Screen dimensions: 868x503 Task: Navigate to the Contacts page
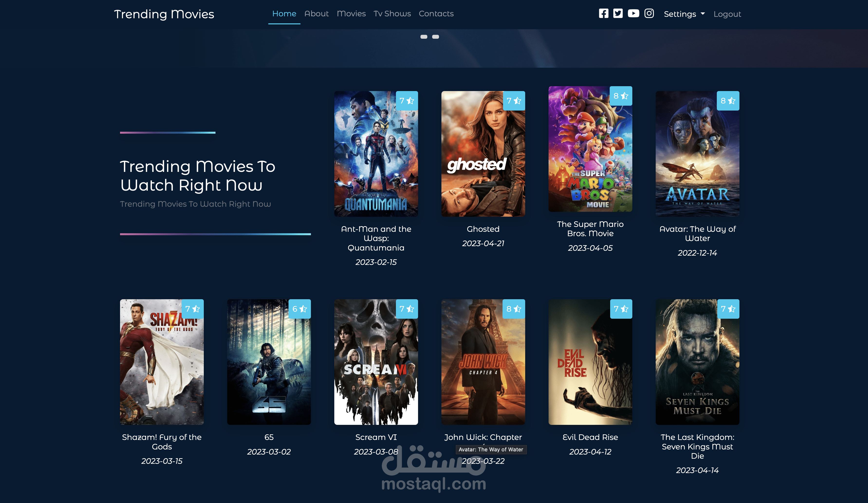coord(436,14)
